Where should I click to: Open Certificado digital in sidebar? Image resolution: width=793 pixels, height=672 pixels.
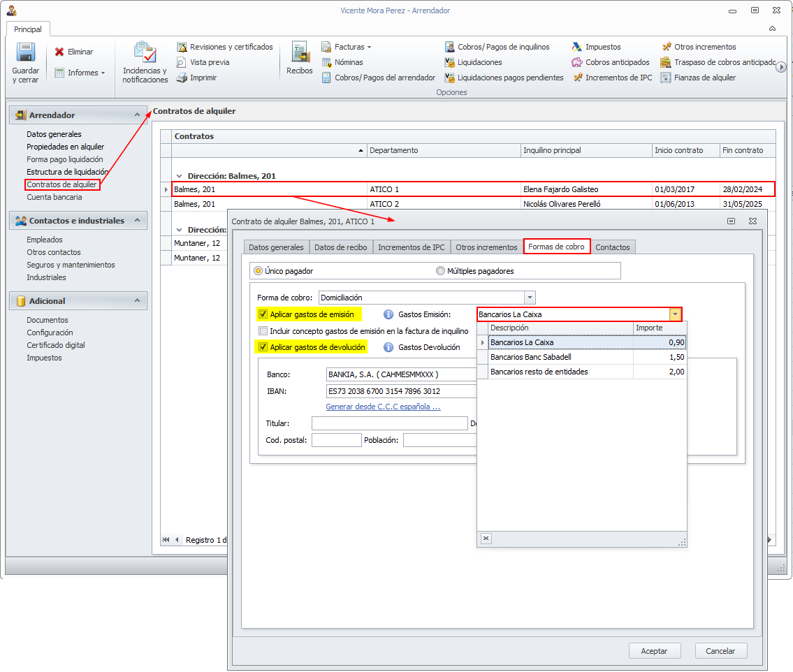(56, 345)
